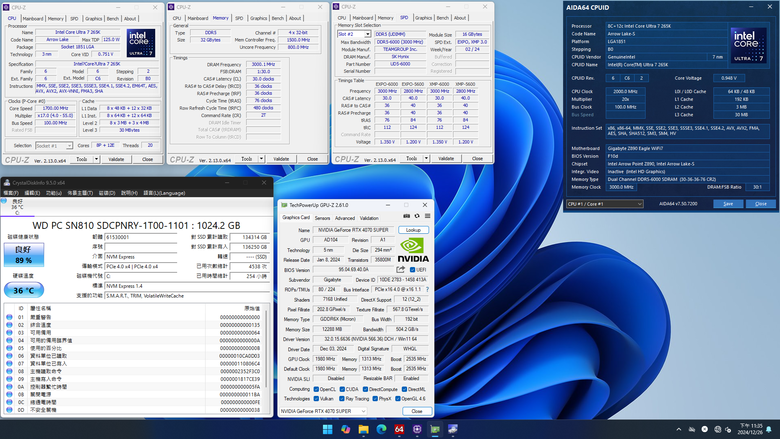Show hidden system tray icons
The height and width of the screenshot is (439, 780).
tap(679, 429)
